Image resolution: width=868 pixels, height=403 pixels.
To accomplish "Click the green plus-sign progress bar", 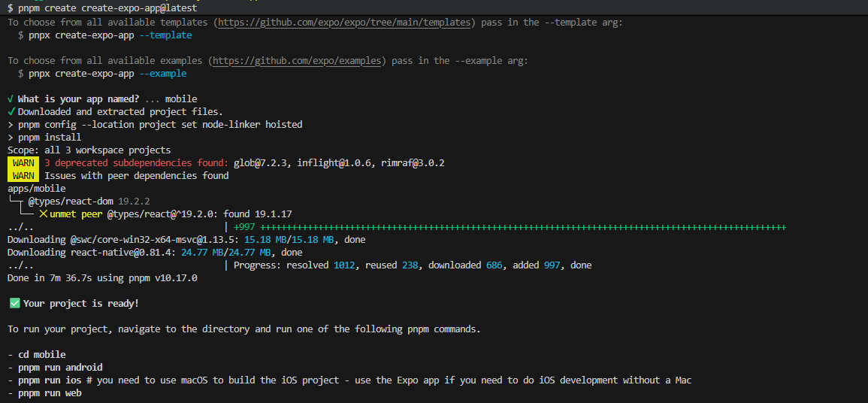I will (523, 227).
